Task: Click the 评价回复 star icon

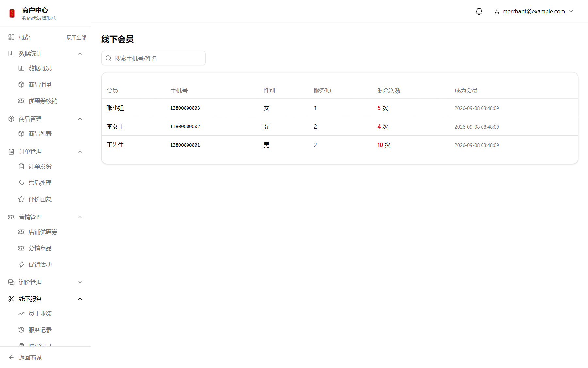Action: [21, 199]
